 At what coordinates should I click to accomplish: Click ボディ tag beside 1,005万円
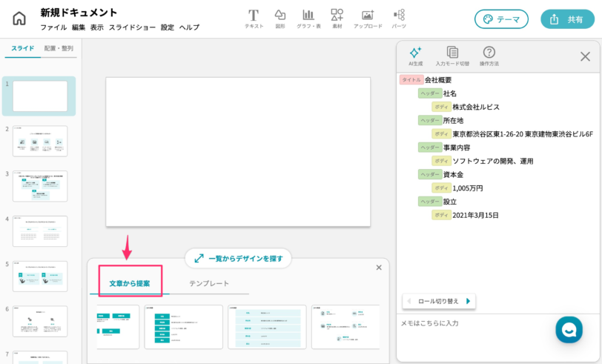click(441, 188)
